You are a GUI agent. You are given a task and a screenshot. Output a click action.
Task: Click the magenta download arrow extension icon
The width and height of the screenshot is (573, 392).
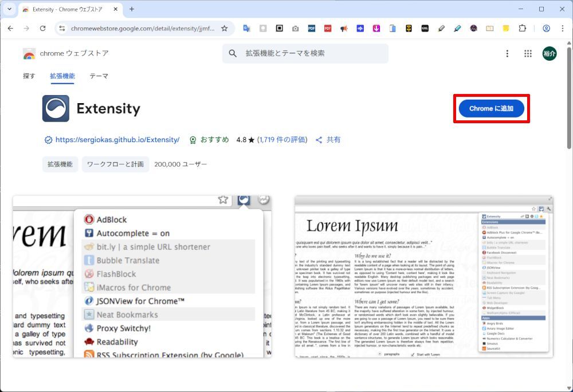[376, 29]
